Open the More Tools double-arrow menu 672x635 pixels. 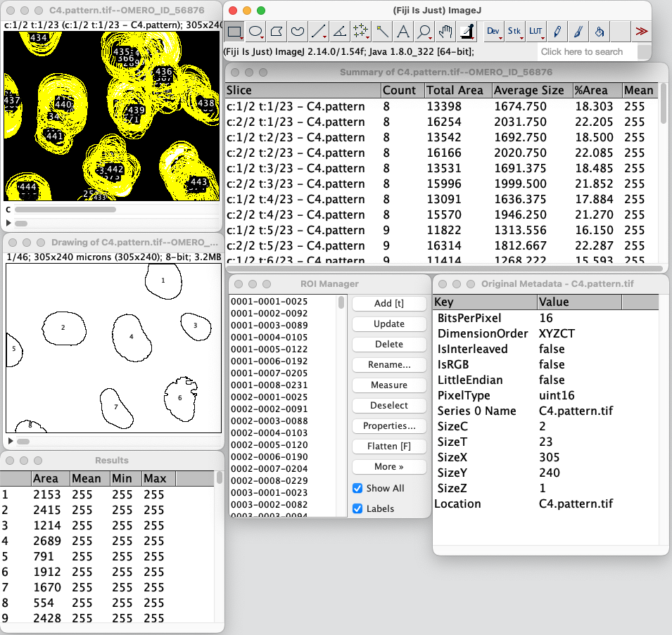[641, 31]
